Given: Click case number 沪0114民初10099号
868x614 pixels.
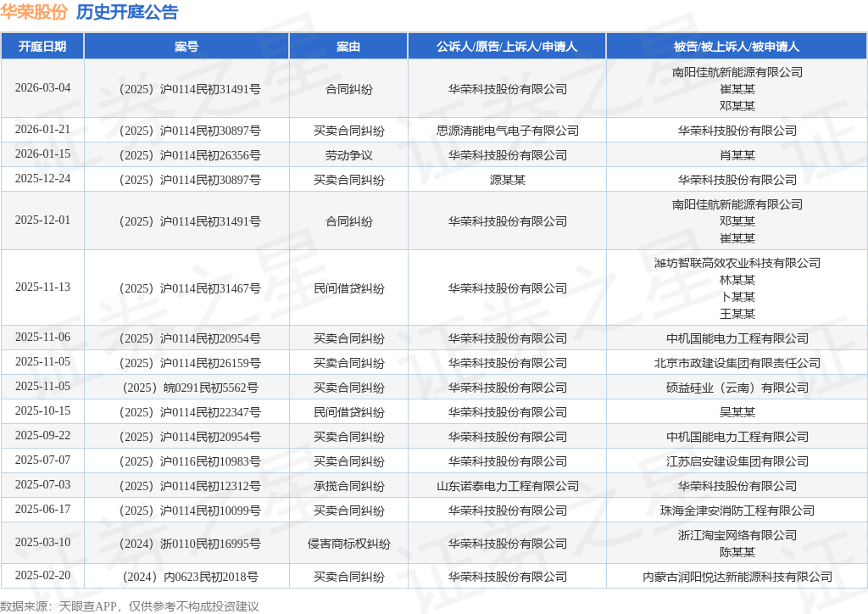Looking at the screenshot, I should point(190,511).
